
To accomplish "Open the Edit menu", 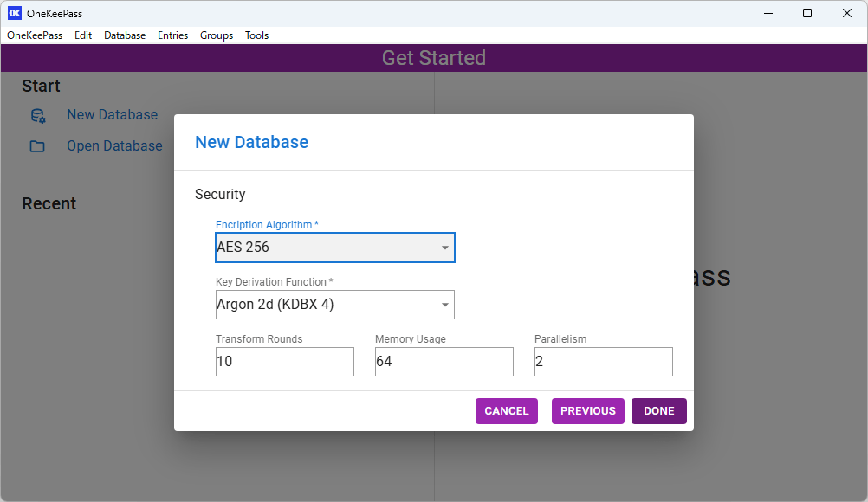I will [83, 35].
